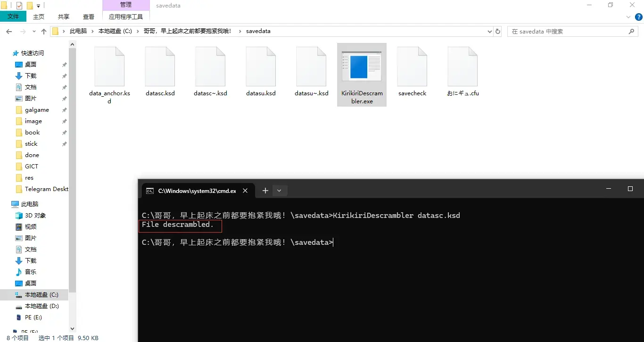Open new terminal tab with plus

pos(265,191)
